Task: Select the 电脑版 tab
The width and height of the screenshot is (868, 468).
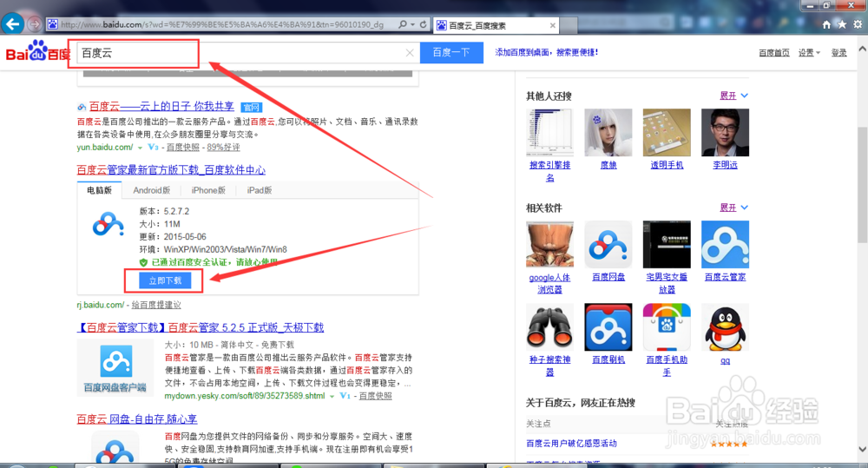Action: point(99,190)
